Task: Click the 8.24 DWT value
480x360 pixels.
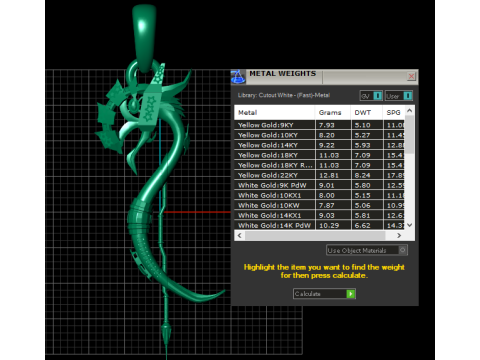Action: 362,175
